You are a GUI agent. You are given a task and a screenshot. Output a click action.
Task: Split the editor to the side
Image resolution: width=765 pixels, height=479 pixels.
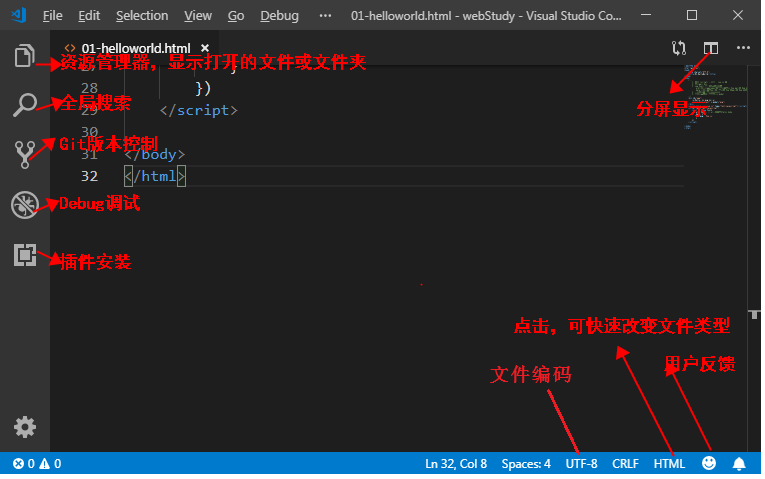(710, 48)
